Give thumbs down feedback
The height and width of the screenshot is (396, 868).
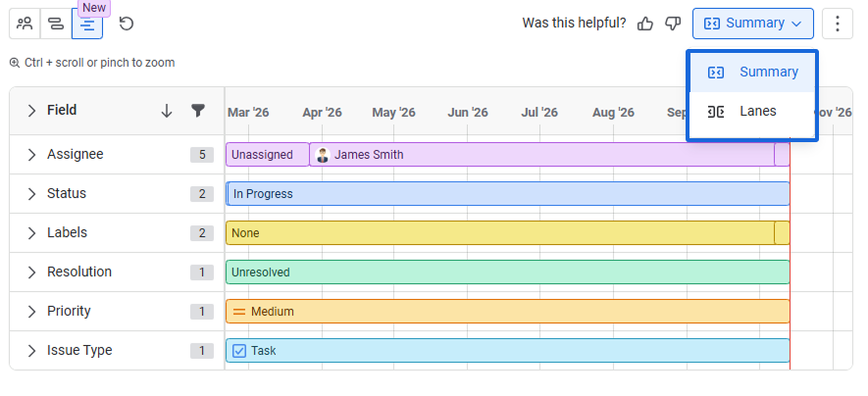pyautogui.click(x=673, y=24)
